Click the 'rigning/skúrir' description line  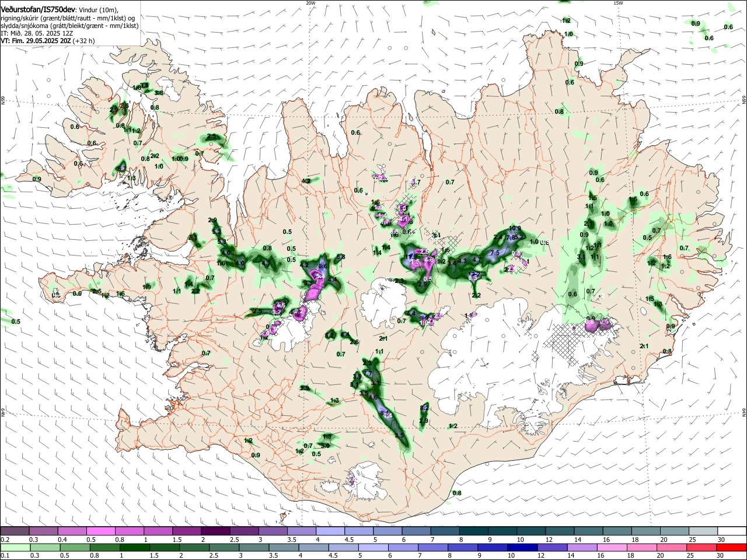pos(68,18)
